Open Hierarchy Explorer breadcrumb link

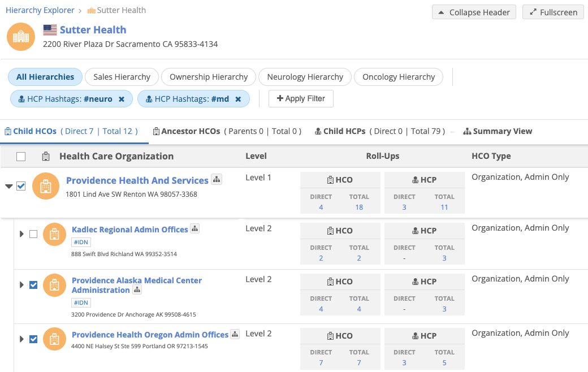40,10
